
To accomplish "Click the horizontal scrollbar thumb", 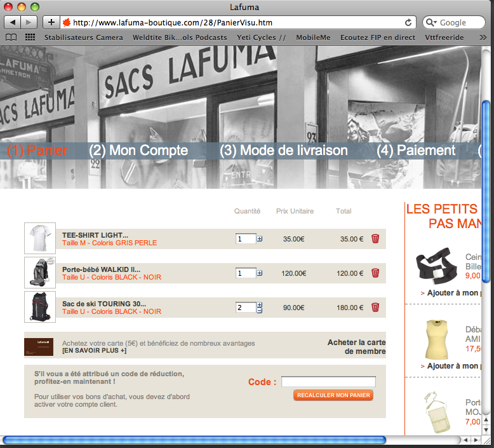I will click(194, 440).
